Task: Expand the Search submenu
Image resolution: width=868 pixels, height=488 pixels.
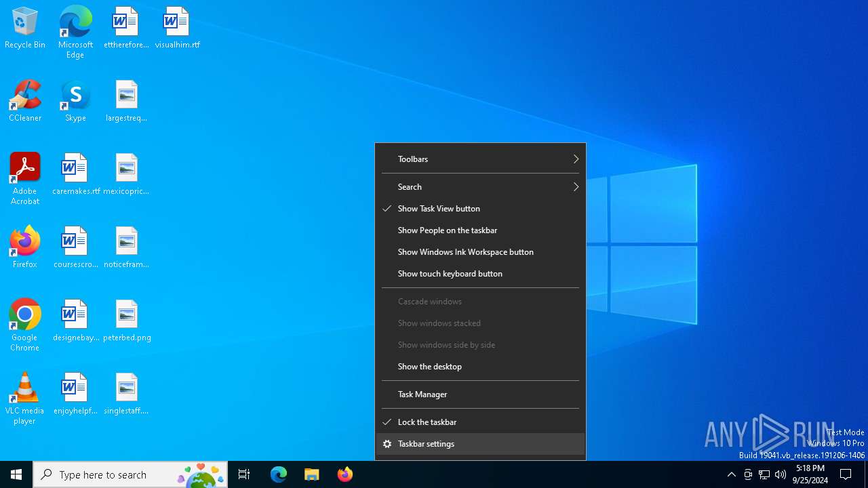Action: click(x=480, y=187)
